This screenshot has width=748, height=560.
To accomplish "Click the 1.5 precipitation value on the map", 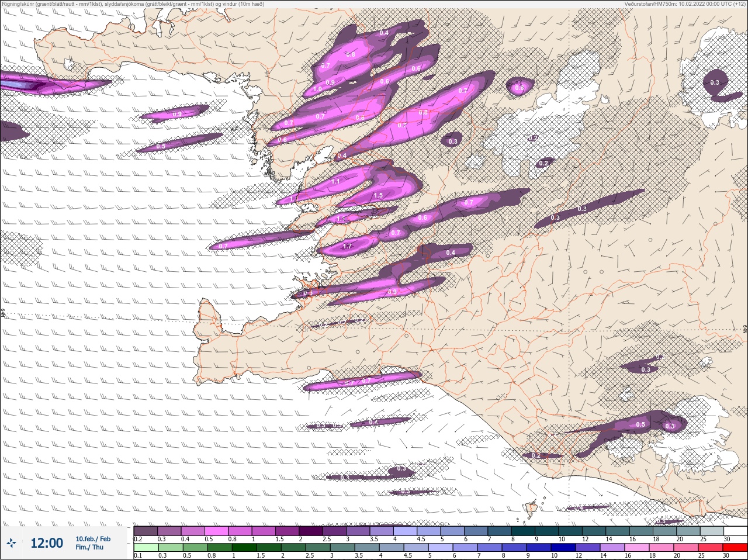I will [378, 196].
